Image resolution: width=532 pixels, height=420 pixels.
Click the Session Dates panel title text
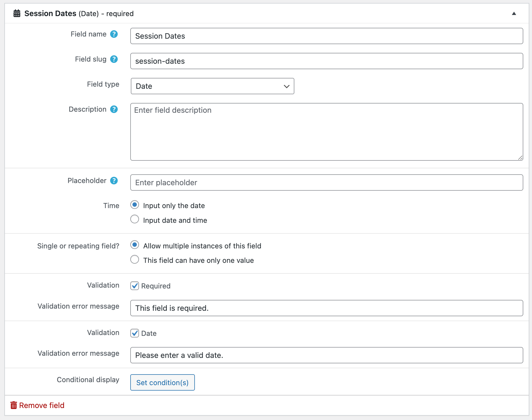click(50, 13)
